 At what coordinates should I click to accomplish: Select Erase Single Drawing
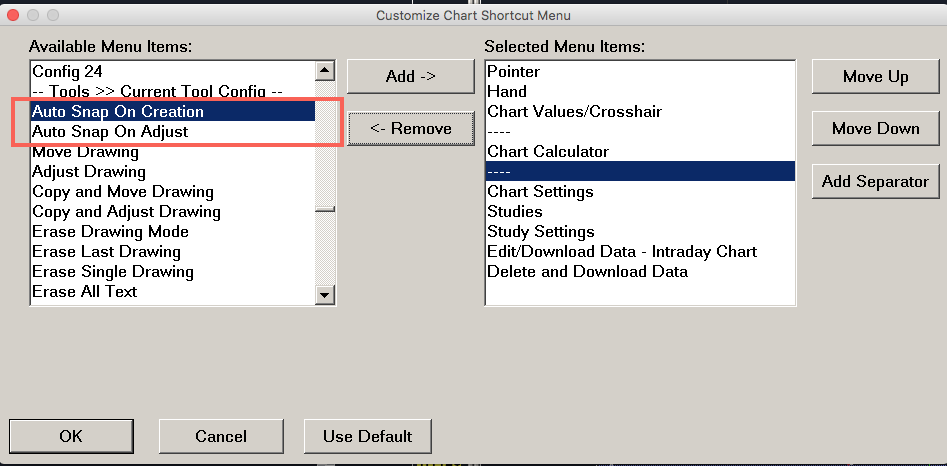coord(173,271)
